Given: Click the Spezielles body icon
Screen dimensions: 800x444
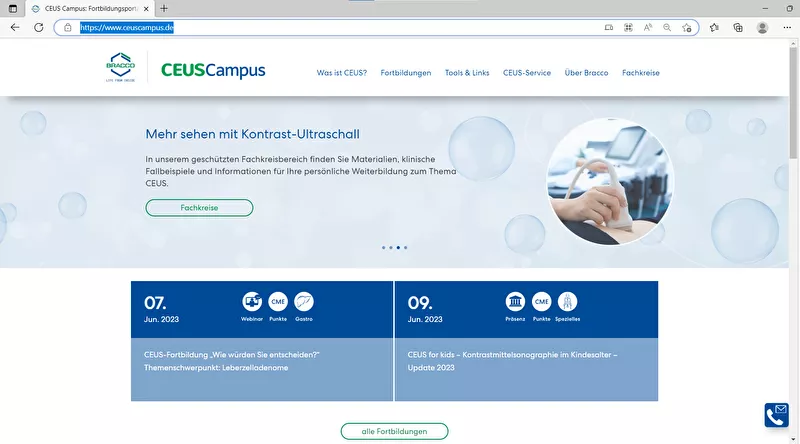Looking at the screenshot, I should click(x=567, y=302).
